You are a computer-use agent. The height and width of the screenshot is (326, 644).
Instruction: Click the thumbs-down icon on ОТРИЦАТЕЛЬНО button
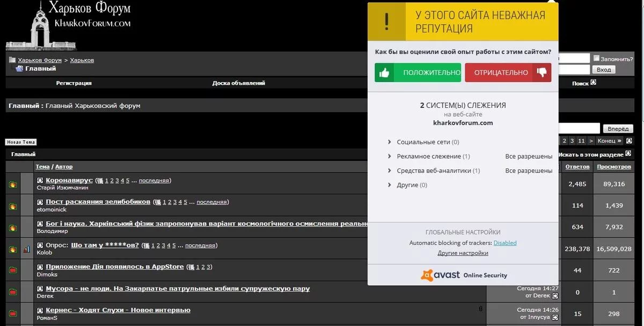tap(542, 72)
